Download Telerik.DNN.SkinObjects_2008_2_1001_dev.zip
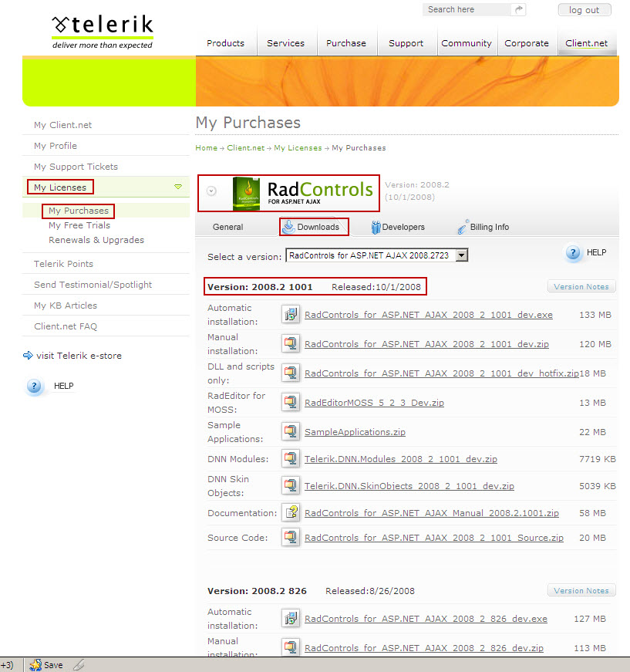Screen dimensions: 630x672 pos(409,486)
